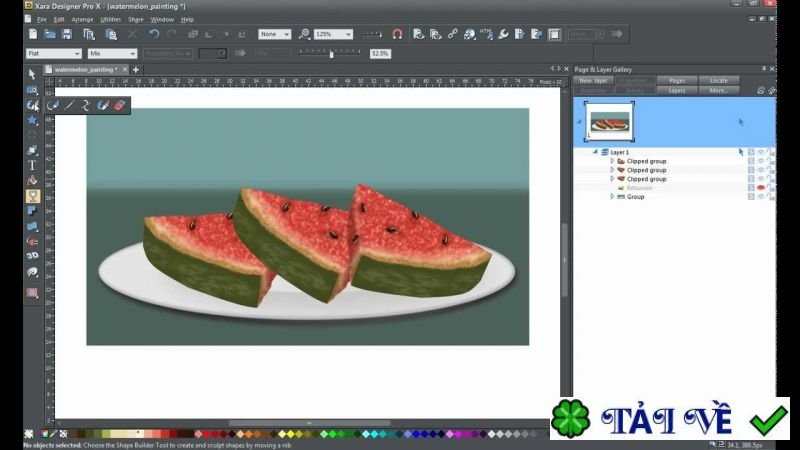The height and width of the screenshot is (450, 800).
Task: Click the Eraser tool in the flyout bar
Action: pyautogui.click(x=120, y=105)
